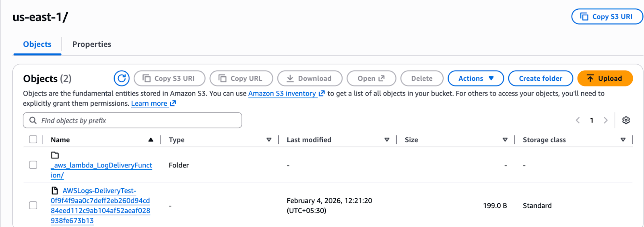Click the Size column header
The image size is (644, 227).
point(411,140)
